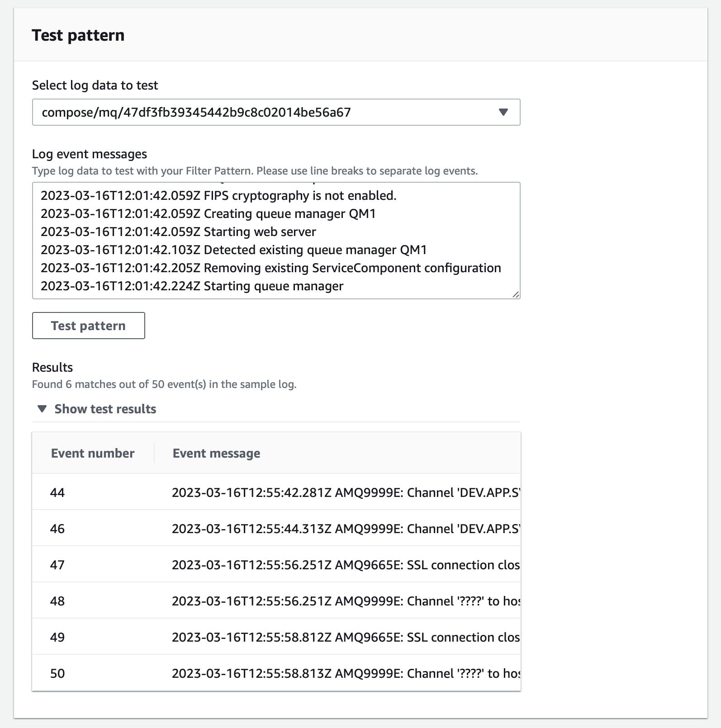Screen dimensions: 721x728
Task: Select event number 46 cell
Action: [57, 529]
